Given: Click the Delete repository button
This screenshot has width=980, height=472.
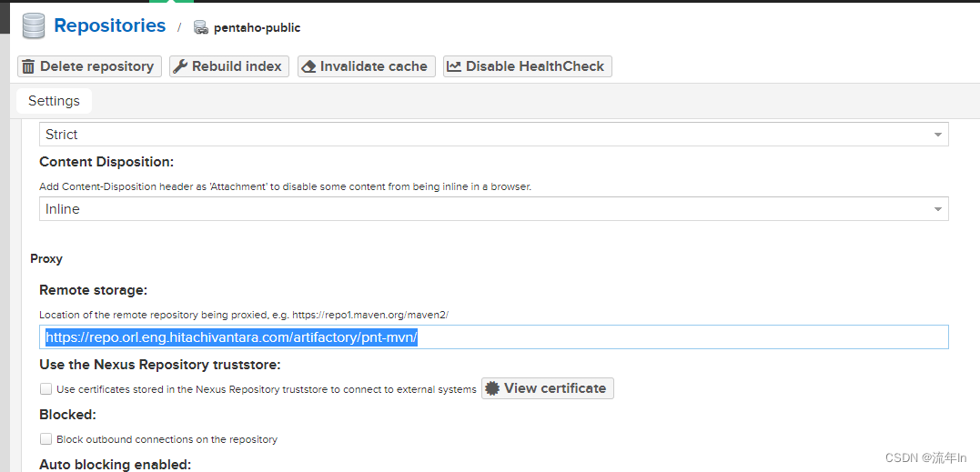Looking at the screenshot, I should 89,66.
